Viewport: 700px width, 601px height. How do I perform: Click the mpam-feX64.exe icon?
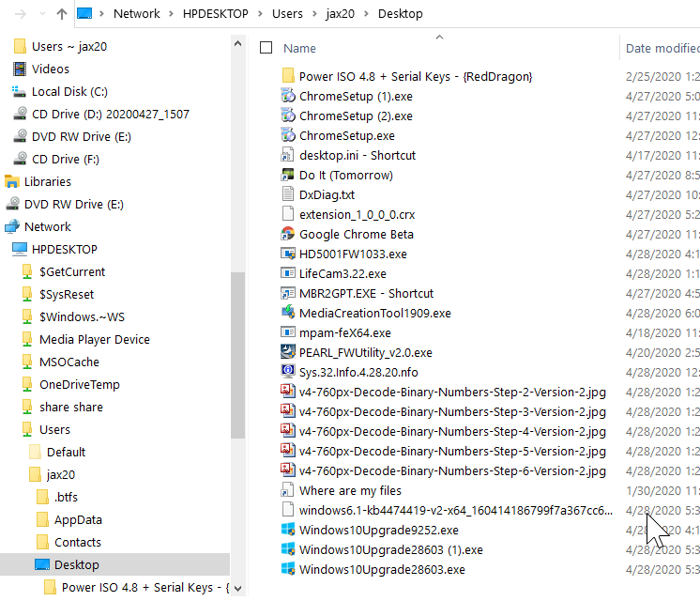pos(288,332)
